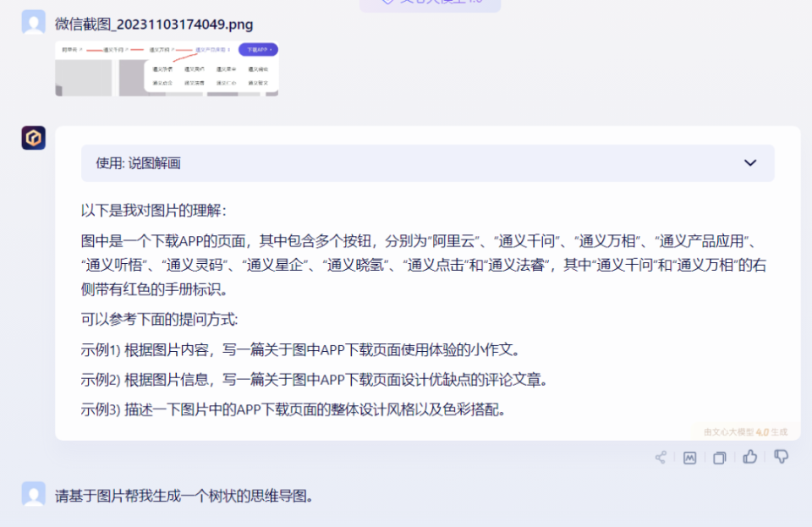Click the copy icon to copy the response

point(720,457)
